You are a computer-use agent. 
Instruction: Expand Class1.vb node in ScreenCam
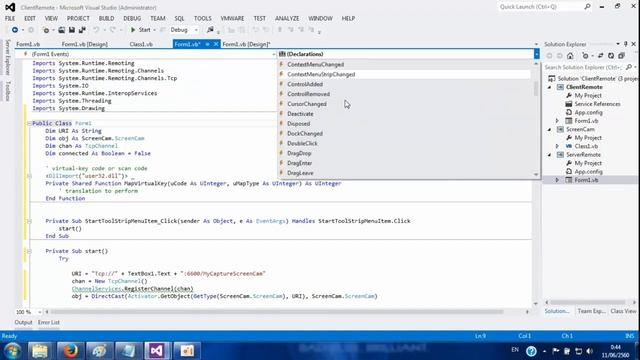(x=558, y=146)
